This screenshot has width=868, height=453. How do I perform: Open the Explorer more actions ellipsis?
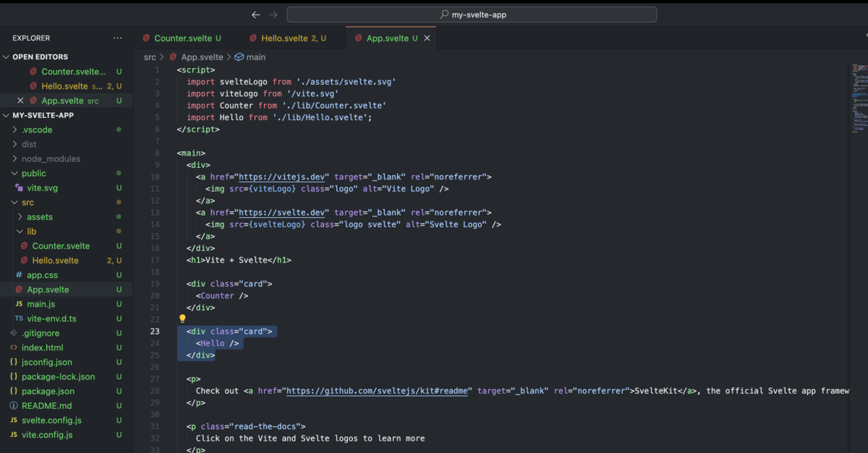pyautogui.click(x=117, y=38)
